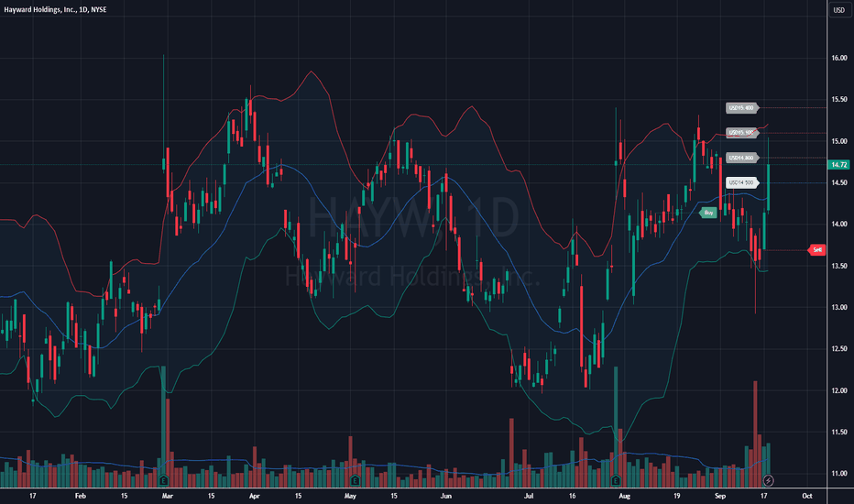Click the Feb date label

click(x=80, y=496)
